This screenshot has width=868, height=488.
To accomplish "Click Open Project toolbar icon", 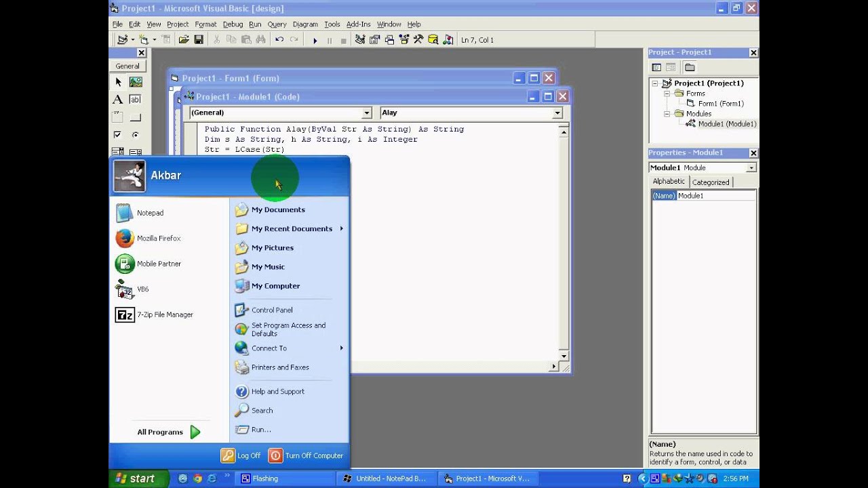I will 184,40.
